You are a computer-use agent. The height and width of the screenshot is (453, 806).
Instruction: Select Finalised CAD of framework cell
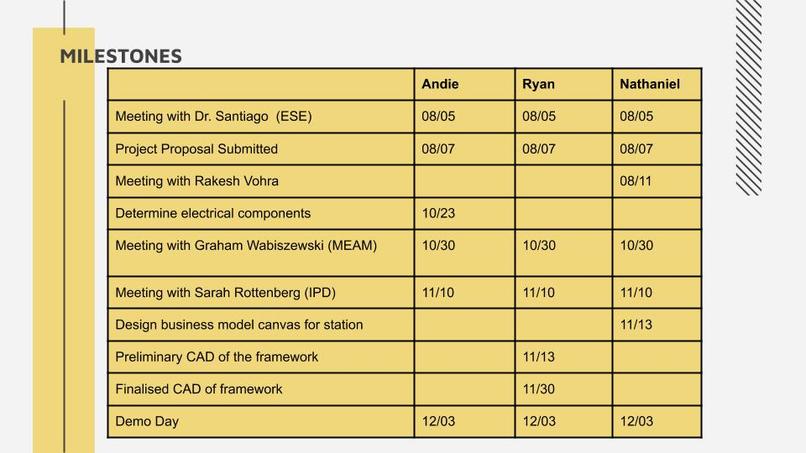point(261,389)
